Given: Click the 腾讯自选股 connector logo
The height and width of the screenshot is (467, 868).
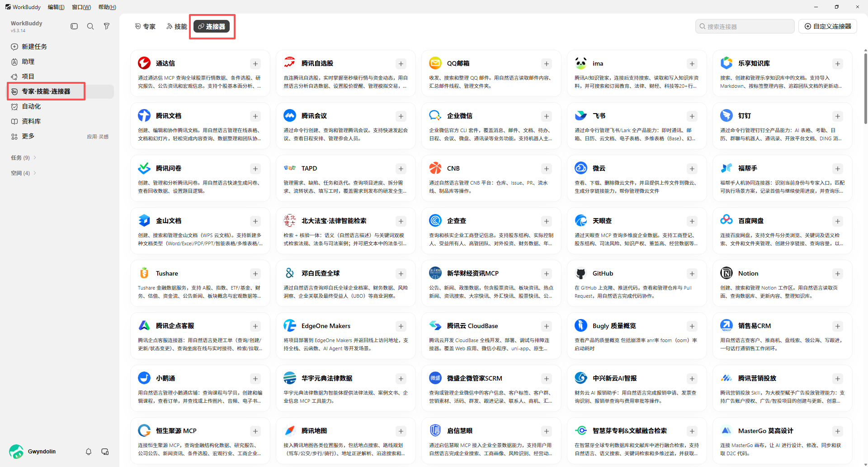Looking at the screenshot, I should (290, 63).
